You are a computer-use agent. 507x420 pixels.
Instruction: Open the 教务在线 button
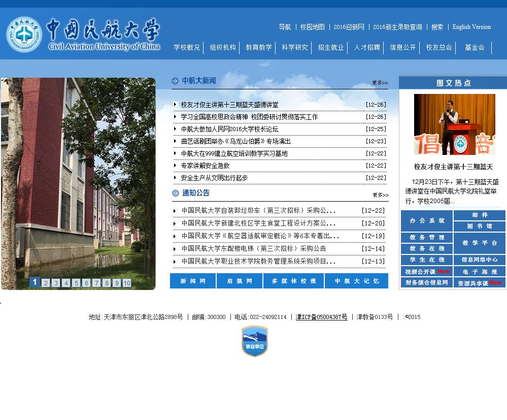427,248
